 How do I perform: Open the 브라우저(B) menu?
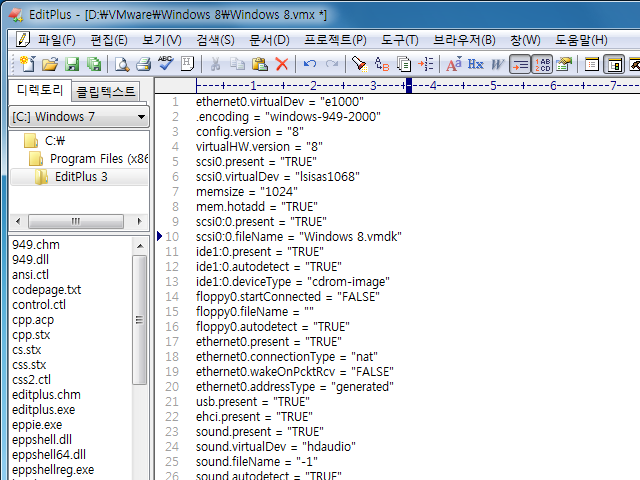pos(464,40)
